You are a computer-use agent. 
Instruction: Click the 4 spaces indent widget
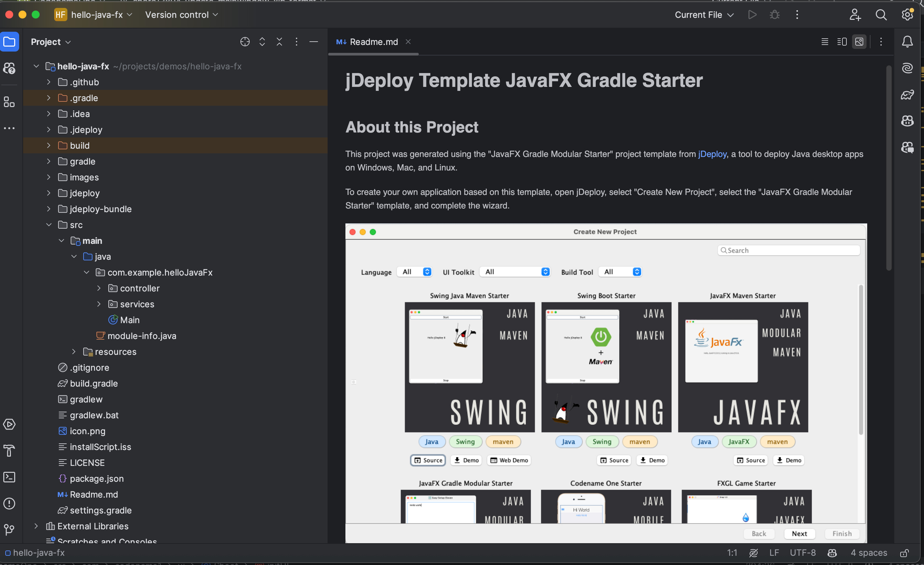click(869, 553)
